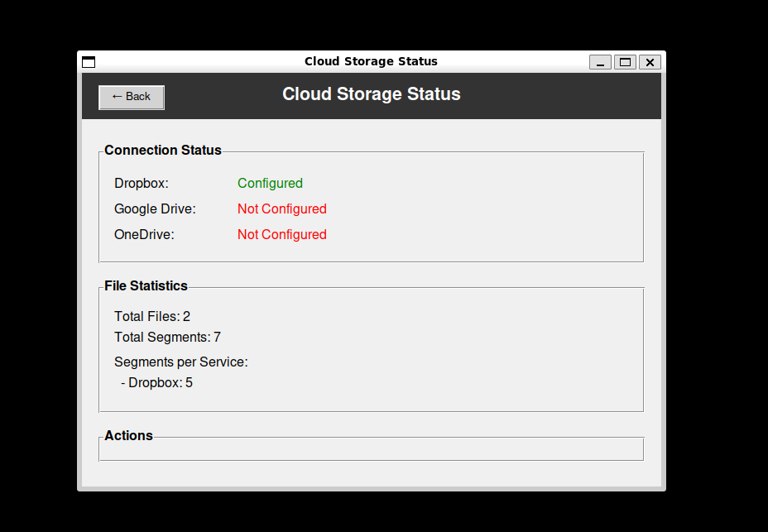
Task: Maximize the Cloud Storage Status window
Action: click(625, 62)
